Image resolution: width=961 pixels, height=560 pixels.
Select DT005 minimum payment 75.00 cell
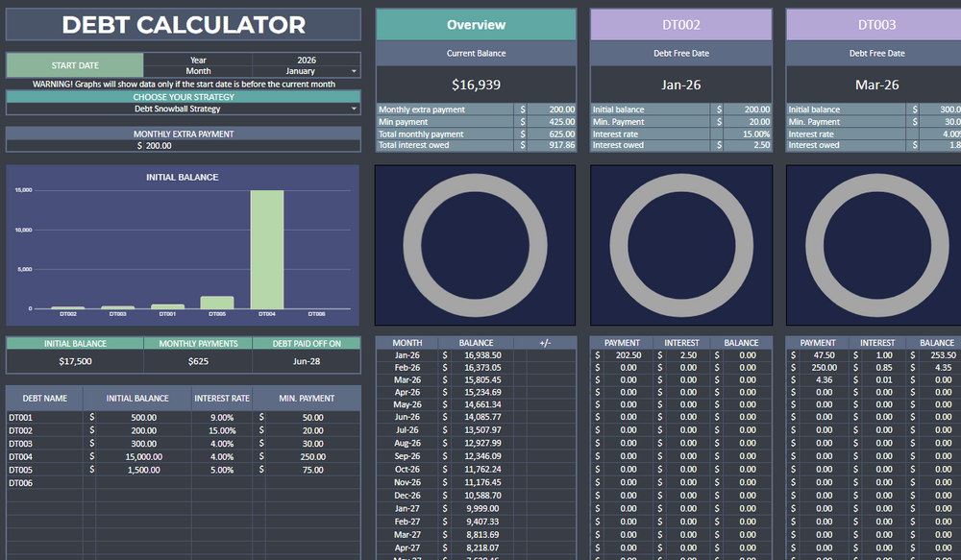pyautogui.click(x=306, y=470)
